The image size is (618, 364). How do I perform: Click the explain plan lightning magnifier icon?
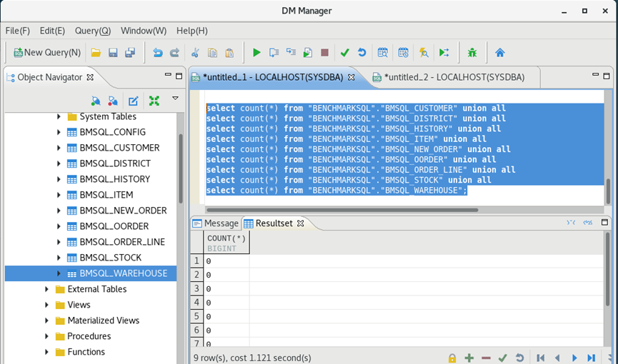click(424, 52)
